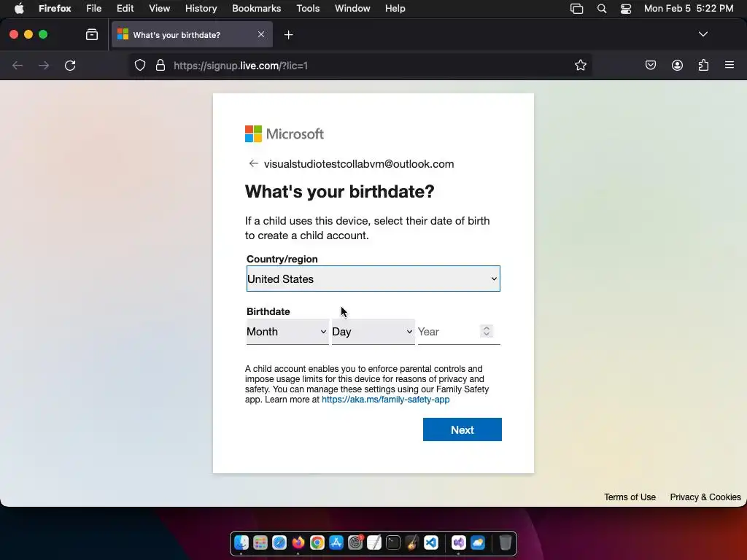This screenshot has height=560, width=747.
Task: Launch Safari from the Dock
Action: pos(279,542)
